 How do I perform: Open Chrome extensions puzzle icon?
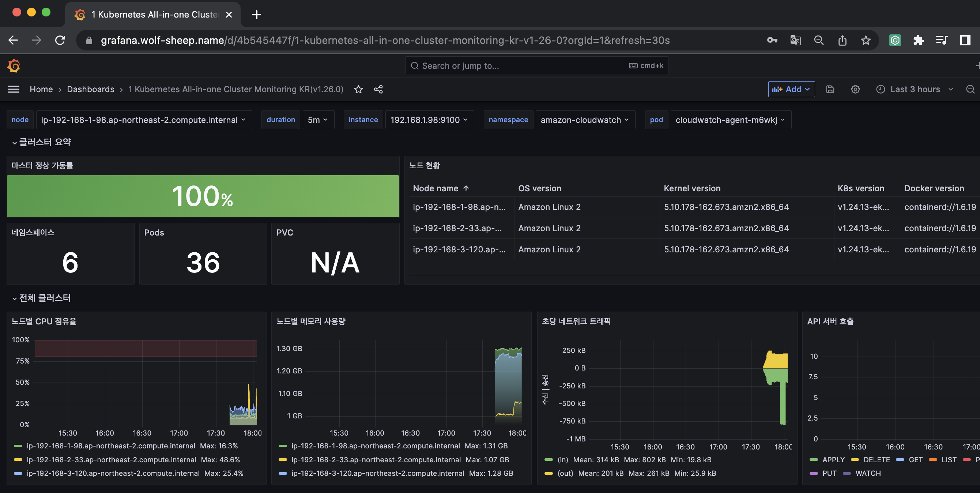pos(918,40)
